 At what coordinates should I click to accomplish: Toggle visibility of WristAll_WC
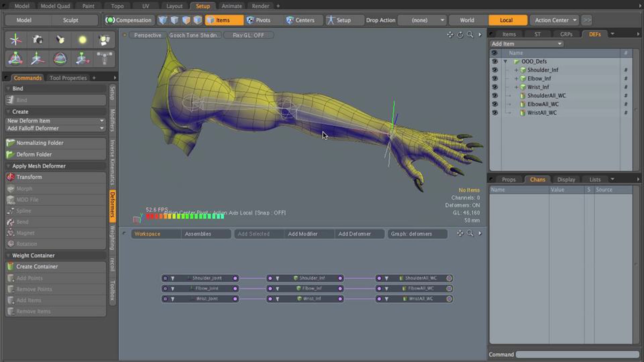click(x=495, y=113)
